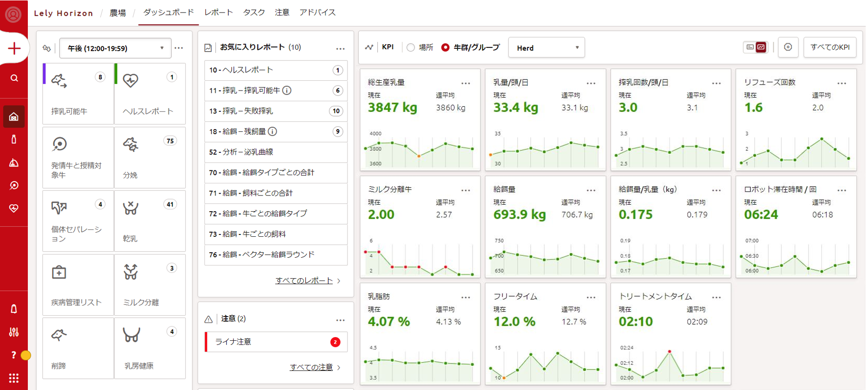Open the milk bottle sidebar icon

point(14,139)
